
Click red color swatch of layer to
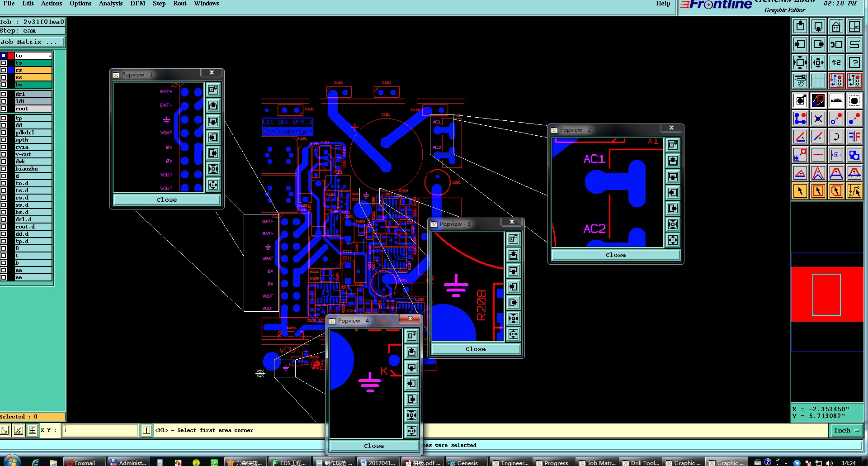[11, 56]
